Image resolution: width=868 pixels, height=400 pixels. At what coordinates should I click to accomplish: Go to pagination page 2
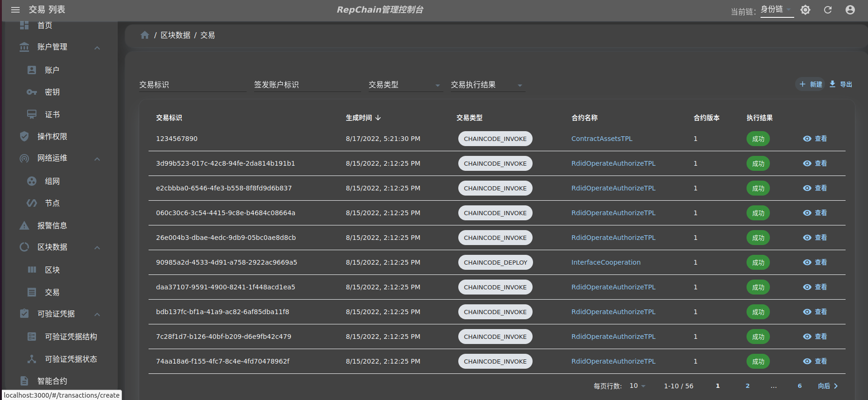pos(747,386)
